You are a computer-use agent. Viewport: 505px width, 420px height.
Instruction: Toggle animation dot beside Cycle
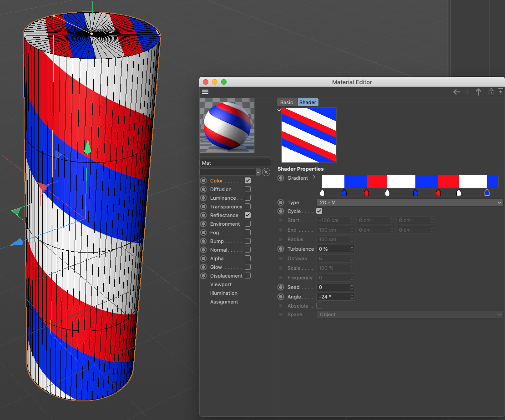click(x=281, y=211)
